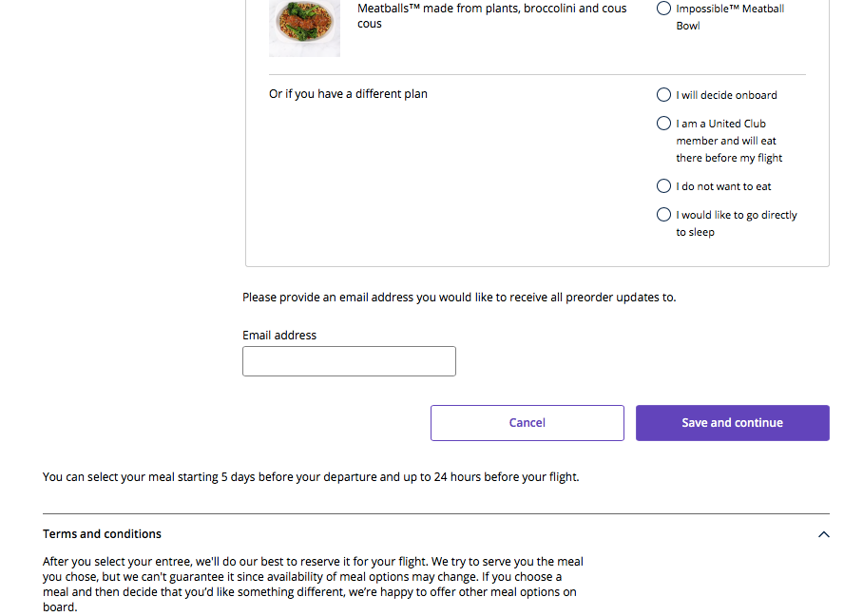
Task: Click the Save and continue button
Action: (732, 423)
